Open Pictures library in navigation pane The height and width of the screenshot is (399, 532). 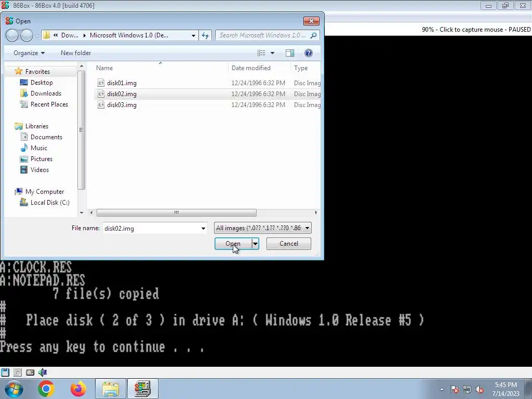tap(42, 159)
